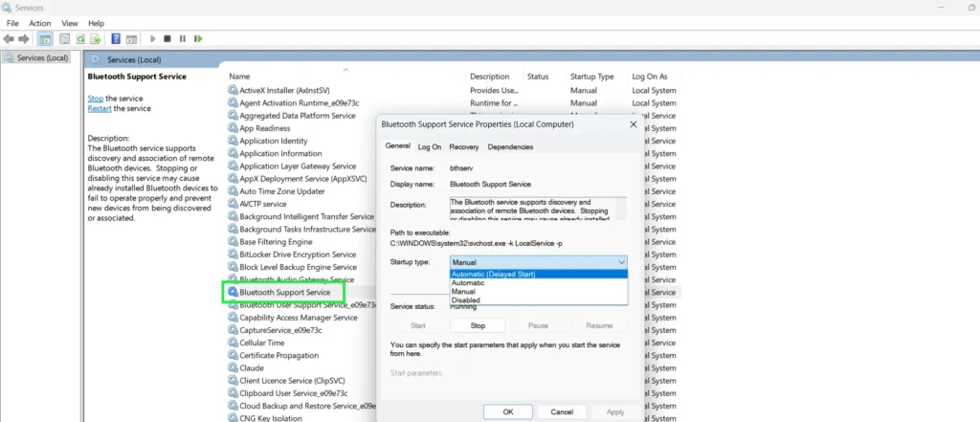Sort by the Status column header
Viewport: 980px width, 422px height.
538,77
